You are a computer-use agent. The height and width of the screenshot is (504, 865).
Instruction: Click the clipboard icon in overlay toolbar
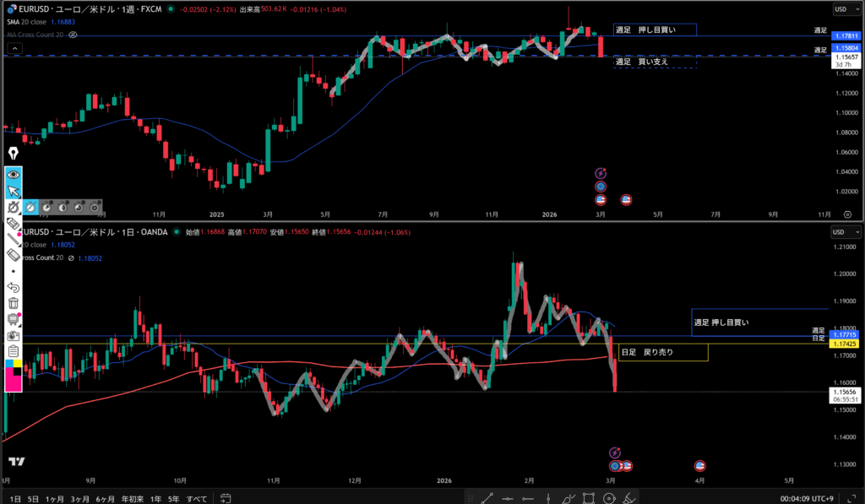[14, 351]
